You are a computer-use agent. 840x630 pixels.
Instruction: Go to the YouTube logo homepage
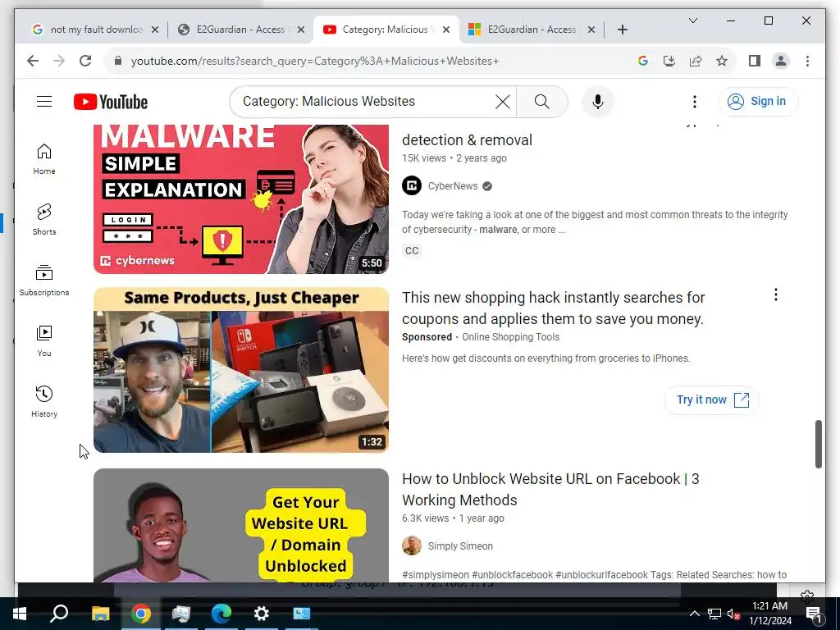[111, 102]
